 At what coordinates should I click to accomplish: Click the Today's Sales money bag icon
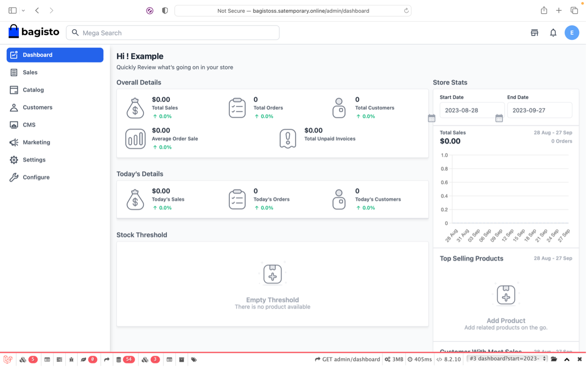point(135,199)
